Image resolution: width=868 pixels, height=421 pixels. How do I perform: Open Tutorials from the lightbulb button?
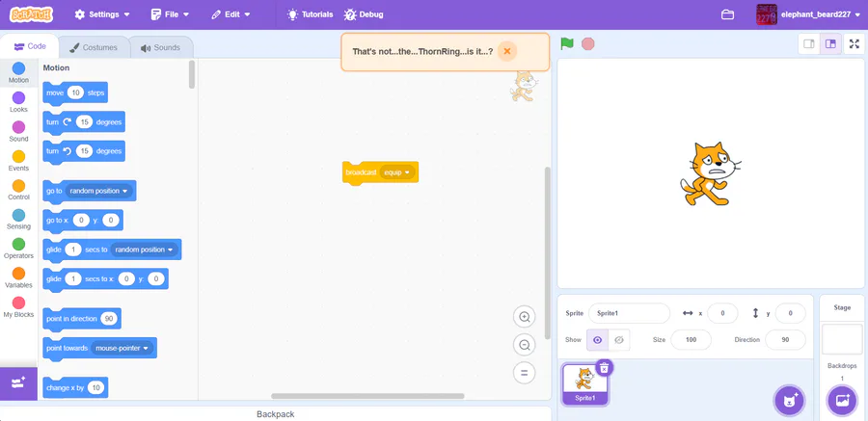point(310,14)
